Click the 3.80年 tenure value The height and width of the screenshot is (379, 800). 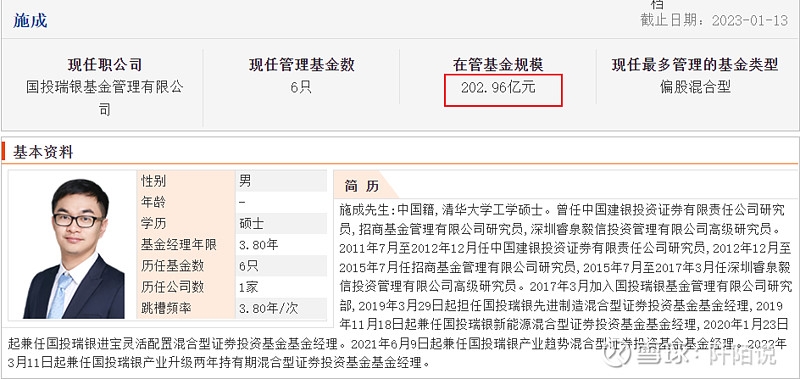(259, 245)
